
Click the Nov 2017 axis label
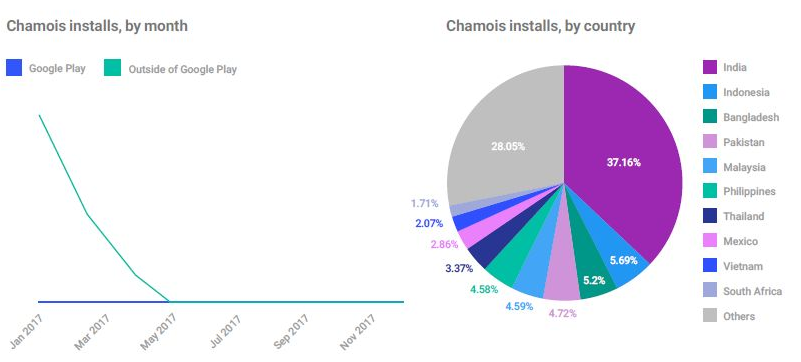[358, 332]
